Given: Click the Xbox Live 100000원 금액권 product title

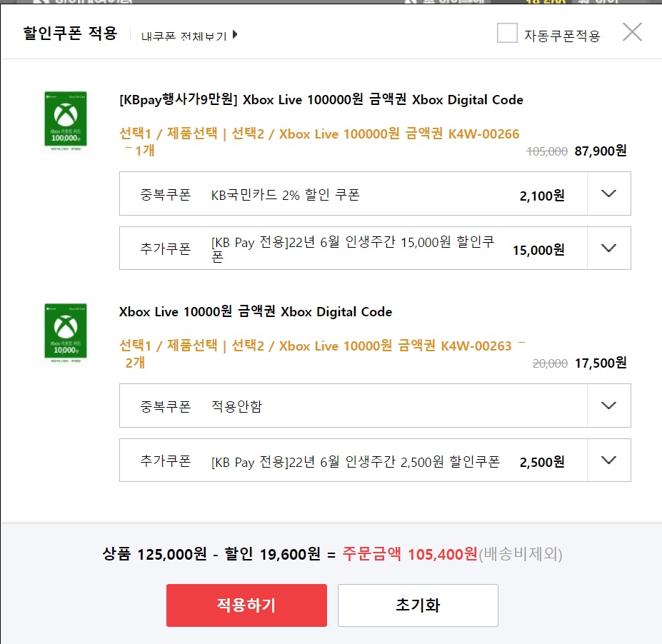Looking at the screenshot, I should point(321,100).
